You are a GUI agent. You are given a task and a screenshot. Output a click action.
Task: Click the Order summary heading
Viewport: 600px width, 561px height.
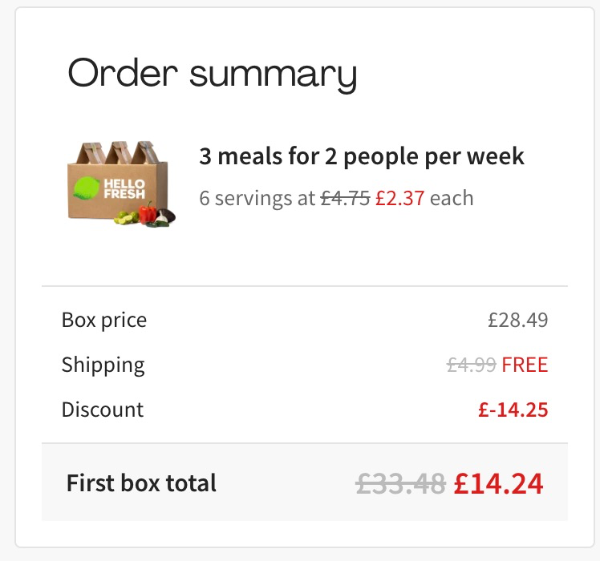212,74
